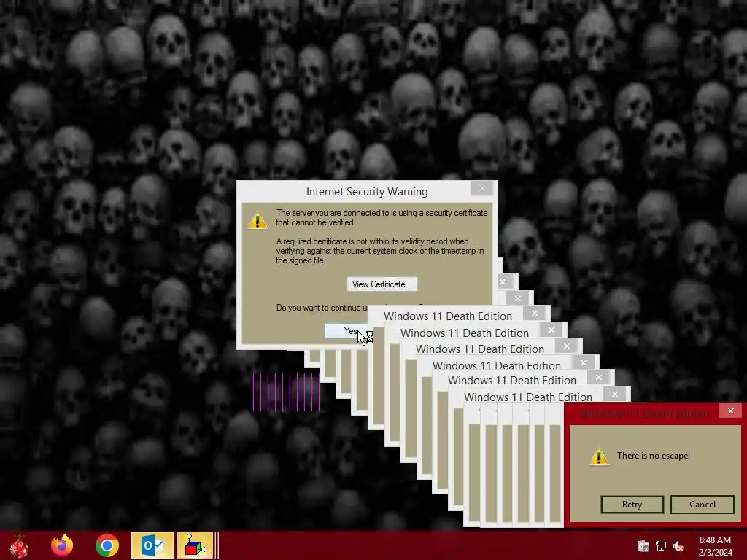Choose Yes in Internet Security Warning

(347, 331)
